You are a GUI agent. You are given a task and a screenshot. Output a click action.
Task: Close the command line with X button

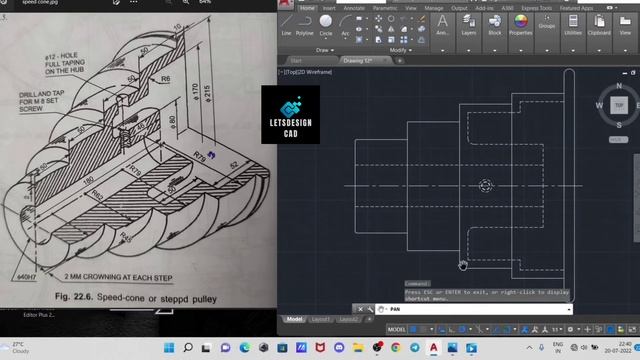tap(360, 309)
